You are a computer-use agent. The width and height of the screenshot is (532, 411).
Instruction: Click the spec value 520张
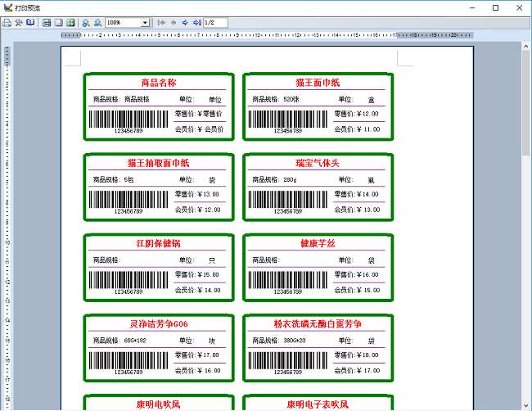point(291,99)
